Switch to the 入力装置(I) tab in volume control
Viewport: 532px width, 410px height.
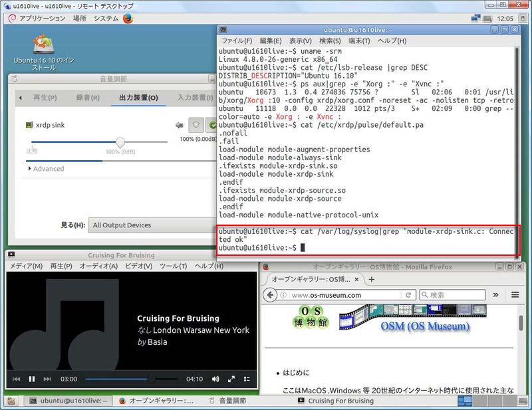pyautogui.click(x=196, y=98)
